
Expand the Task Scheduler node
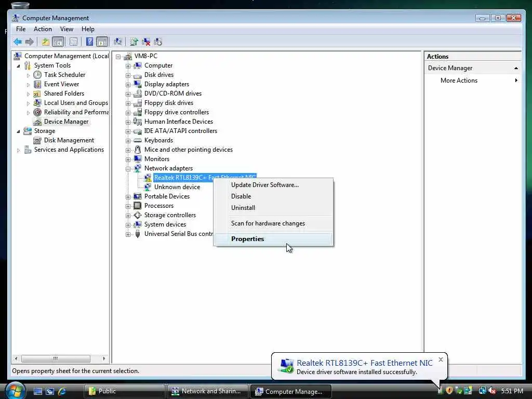click(x=28, y=75)
